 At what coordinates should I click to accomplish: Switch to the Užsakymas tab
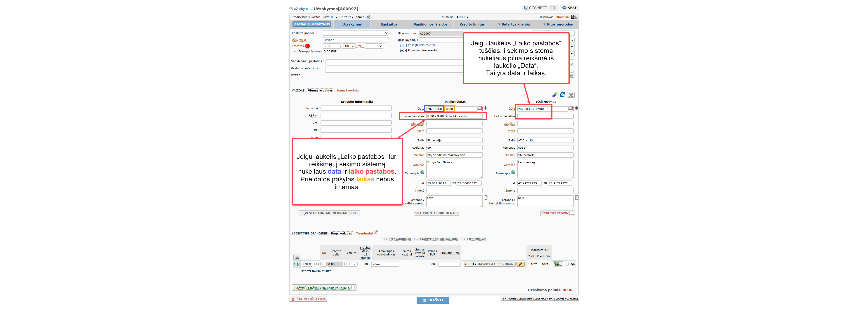click(352, 25)
